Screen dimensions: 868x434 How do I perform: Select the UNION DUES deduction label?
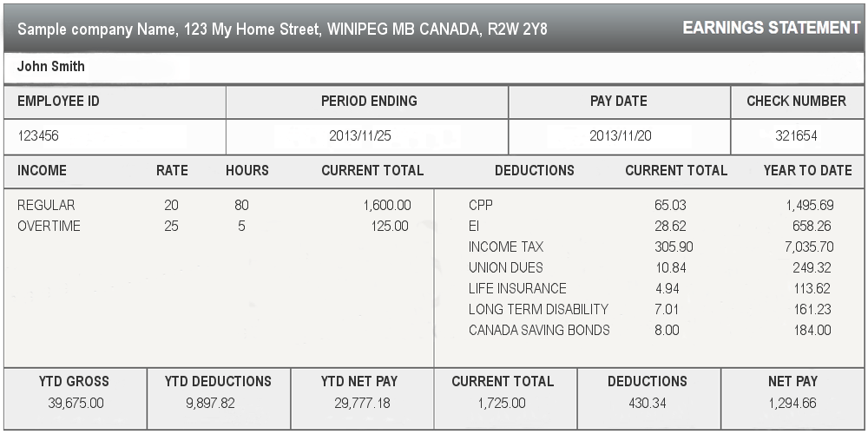coord(506,268)
